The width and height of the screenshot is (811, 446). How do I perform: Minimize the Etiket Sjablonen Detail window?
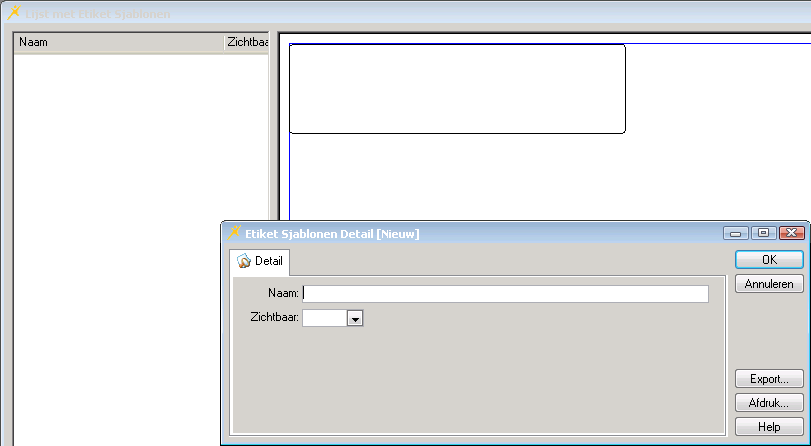(737, 233)
